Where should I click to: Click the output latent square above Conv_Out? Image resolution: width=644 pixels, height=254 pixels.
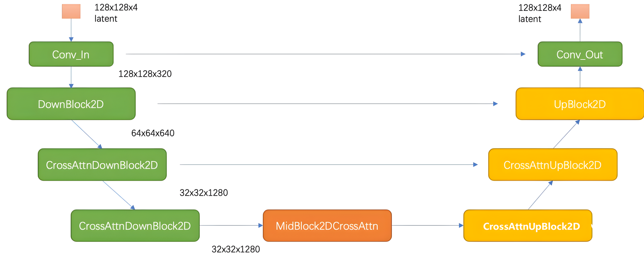(x=580, y=11)
